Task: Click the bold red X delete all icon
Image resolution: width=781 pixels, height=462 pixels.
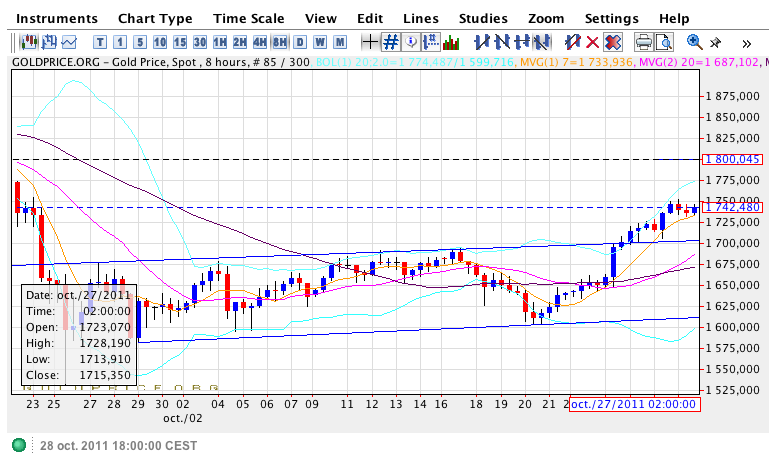Action: point(613,42)
